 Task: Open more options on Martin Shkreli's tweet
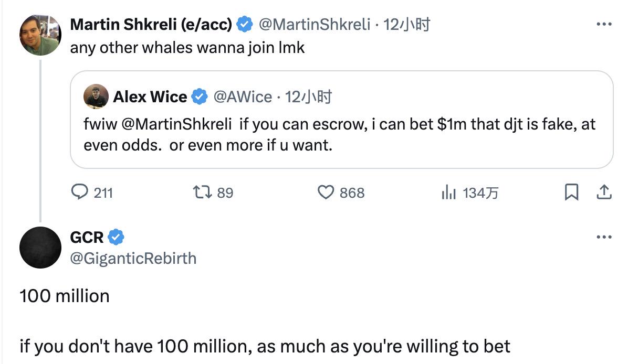point(604,24)
